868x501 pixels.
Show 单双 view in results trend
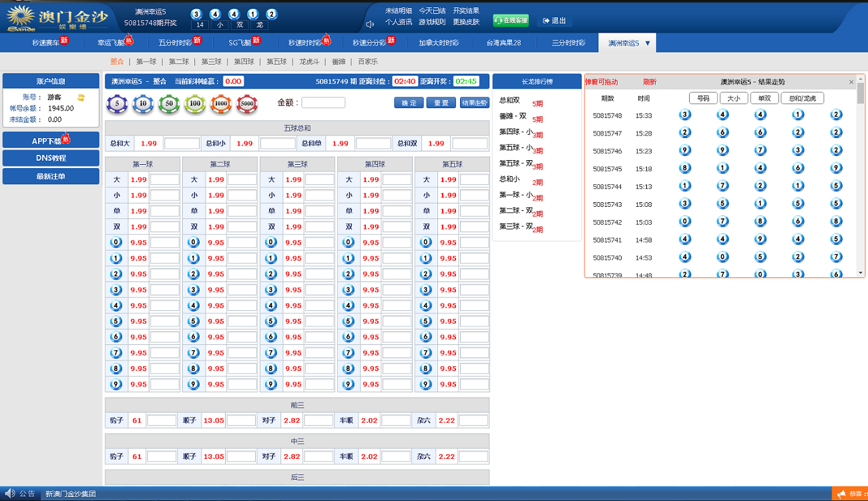(x=764, y=98)
